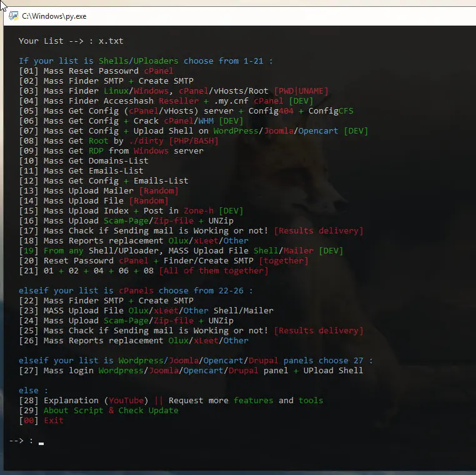Click 'Zone-h' text on line 15
Image resolution: width=476 pixels, height=475 pixels.
[199, 211]
